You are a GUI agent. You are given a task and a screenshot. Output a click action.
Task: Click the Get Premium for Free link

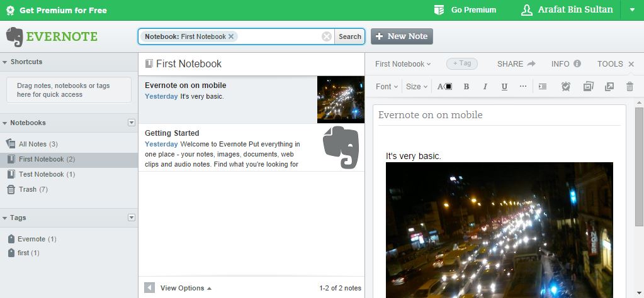(63, 10)
